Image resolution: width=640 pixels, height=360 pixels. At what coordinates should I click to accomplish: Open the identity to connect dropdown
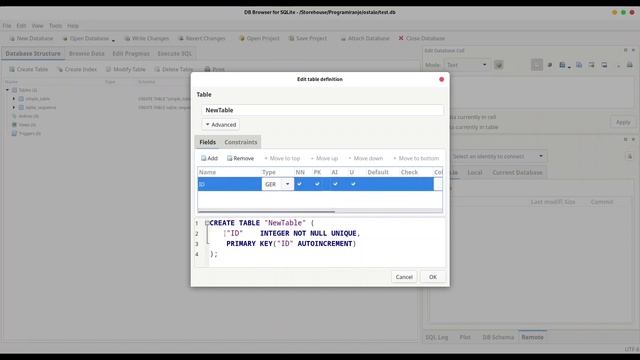pyautogui.click(x=498, y=156)
